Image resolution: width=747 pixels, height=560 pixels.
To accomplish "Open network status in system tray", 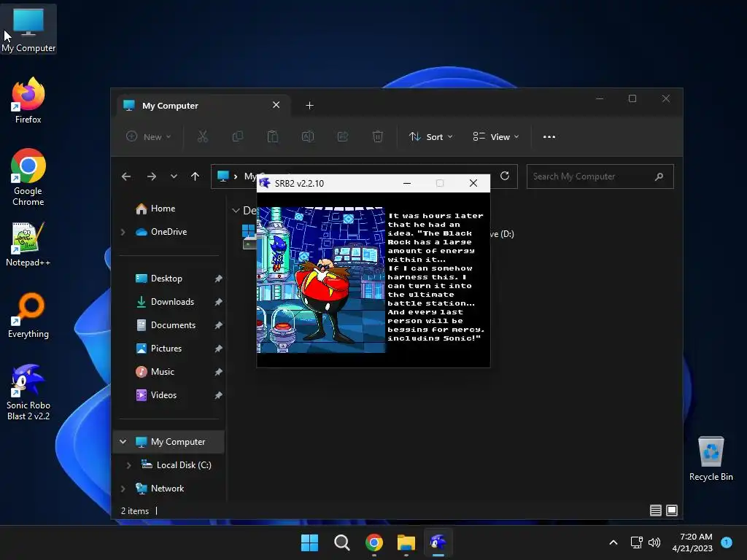I will [x=636, y=542].
